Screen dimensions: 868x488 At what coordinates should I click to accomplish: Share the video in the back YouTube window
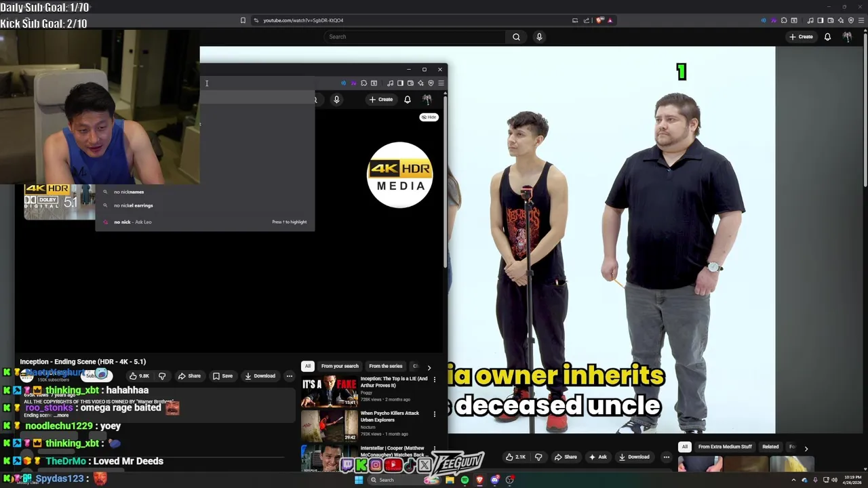[x=566, y=457]
